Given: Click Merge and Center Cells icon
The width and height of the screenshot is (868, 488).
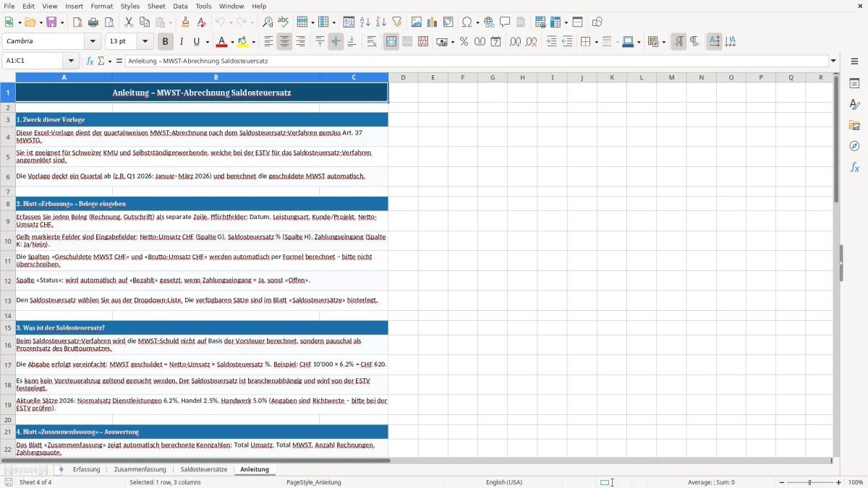Looking at the screenshot, I should click(391, 42).
